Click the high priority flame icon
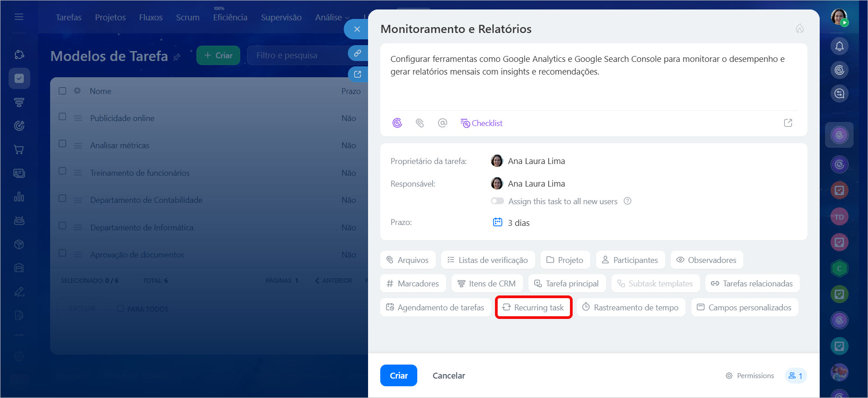The height and width of the screenshot is (398, 868). click(x=799, y=29)
